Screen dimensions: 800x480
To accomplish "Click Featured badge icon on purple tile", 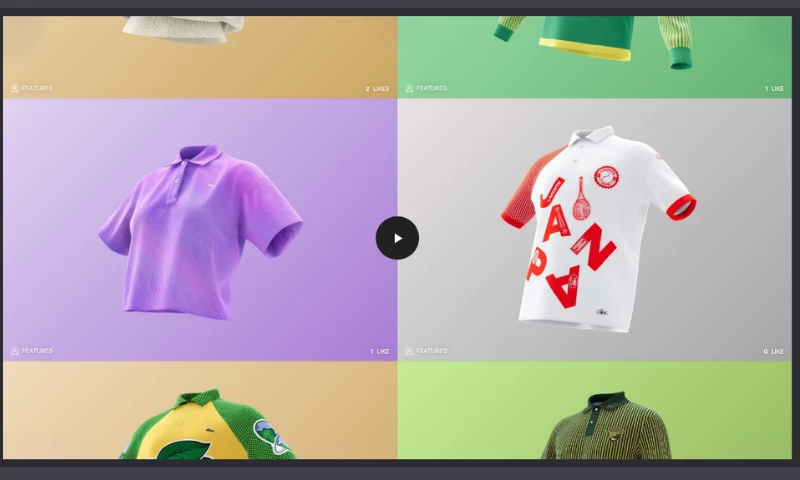I will coord(15,351).
